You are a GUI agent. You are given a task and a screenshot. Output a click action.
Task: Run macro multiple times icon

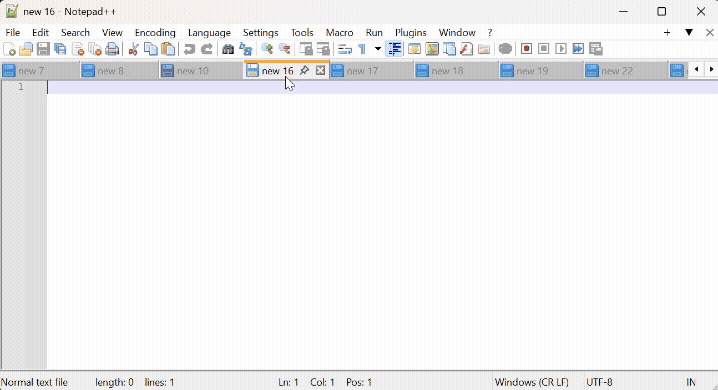click(578, 49)
